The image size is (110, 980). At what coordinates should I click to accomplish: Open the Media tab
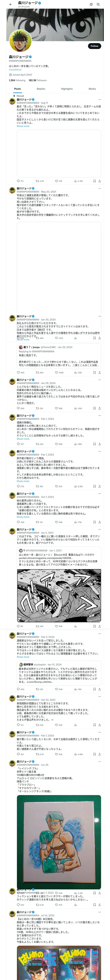pyautogui.click(x=92, y=89)
